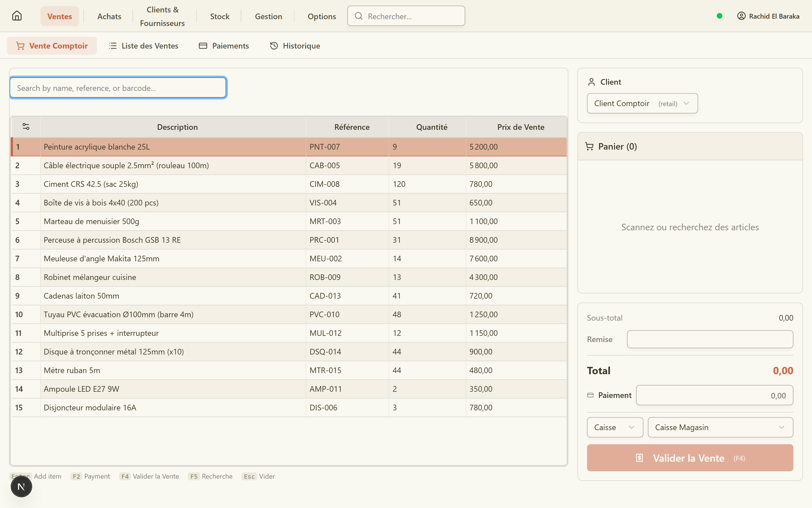This screenshot has height=508, width=812.
Task: Switch to Historique tab
Action: coord(295,46)
